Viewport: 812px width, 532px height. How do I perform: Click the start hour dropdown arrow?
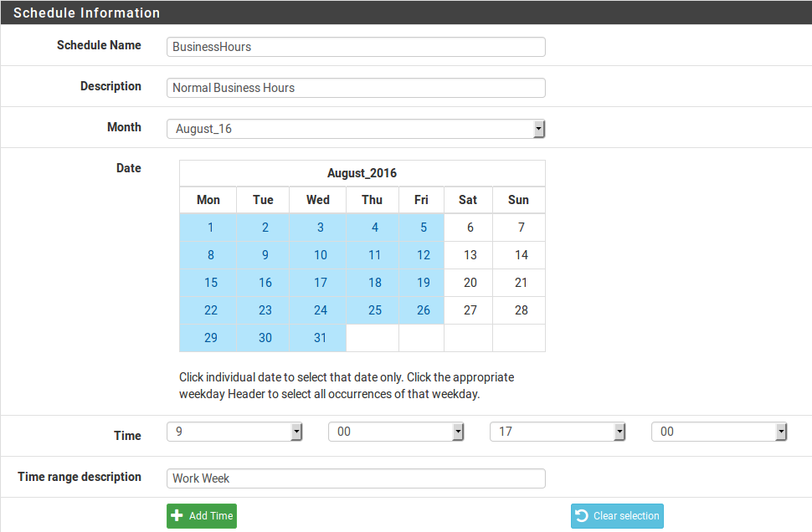pos(296,431)
